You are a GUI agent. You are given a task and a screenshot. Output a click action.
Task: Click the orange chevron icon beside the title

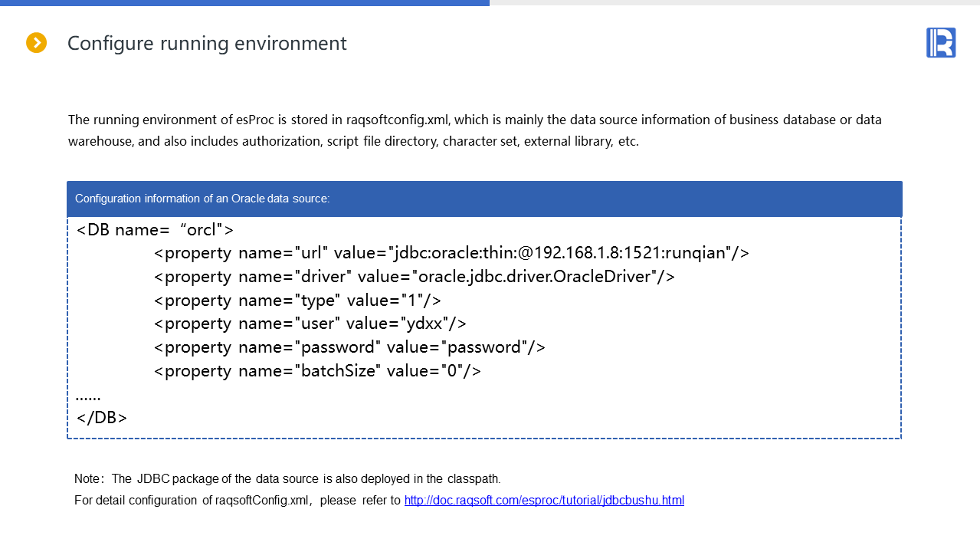(36, 43)
